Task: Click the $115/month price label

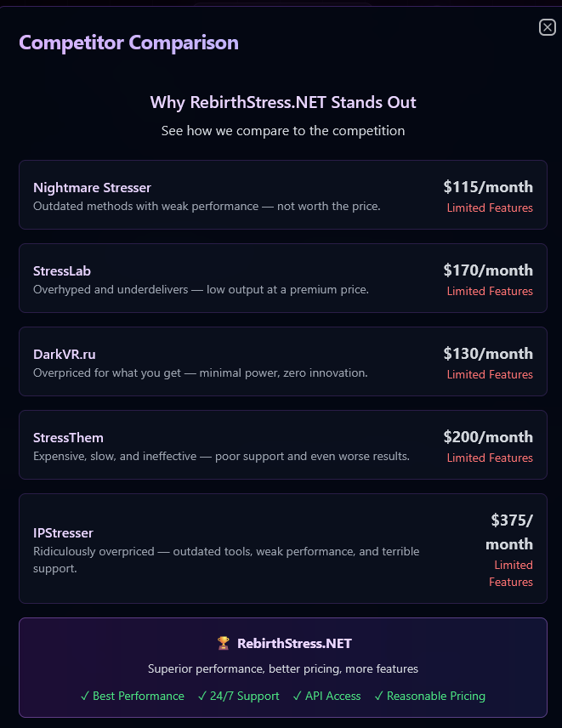Action: click(488, 187)
